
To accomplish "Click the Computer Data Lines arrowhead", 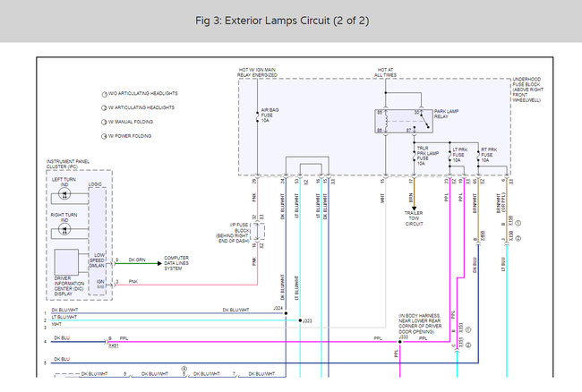I will 159,263.
